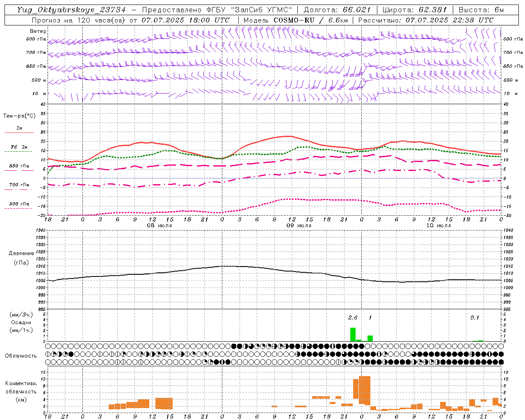
Task: Click 'Рассчитано: 07.07.2025 22:38 UTC' timestamp
Action: pos(426,20)
